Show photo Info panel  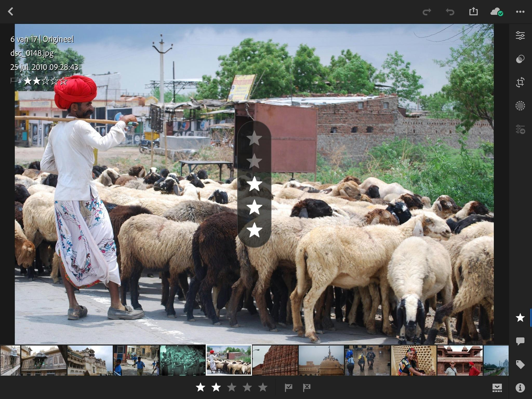(520, 388)
